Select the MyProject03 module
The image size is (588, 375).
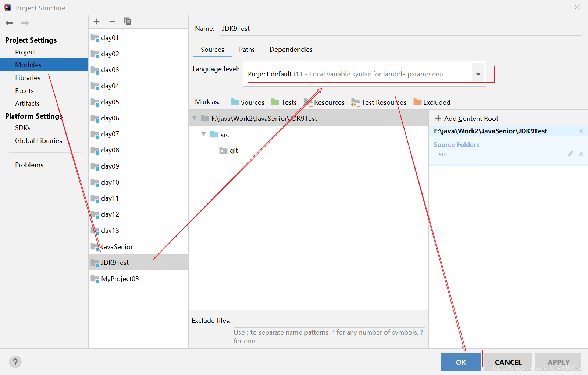(x=138, y=279)
